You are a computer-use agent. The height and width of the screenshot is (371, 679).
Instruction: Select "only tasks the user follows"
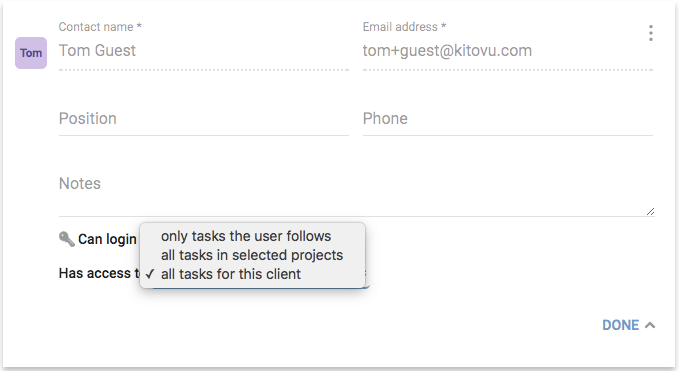point(246,236)
